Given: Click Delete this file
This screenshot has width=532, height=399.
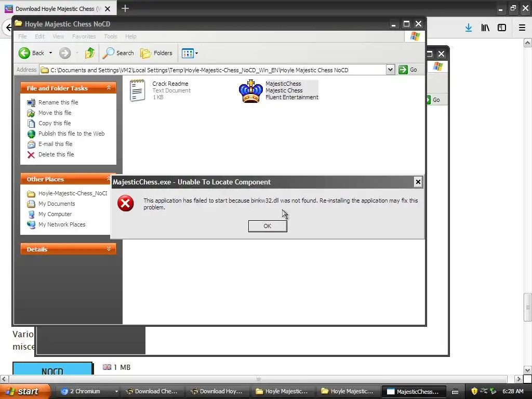Looking at the screenshot, I should (56, 154).
